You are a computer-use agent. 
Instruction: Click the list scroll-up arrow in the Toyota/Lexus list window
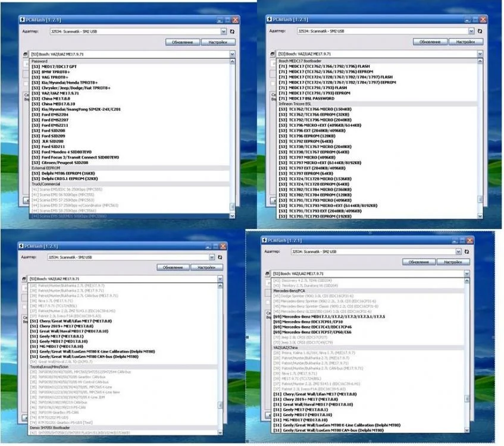[x=220, y=285]
